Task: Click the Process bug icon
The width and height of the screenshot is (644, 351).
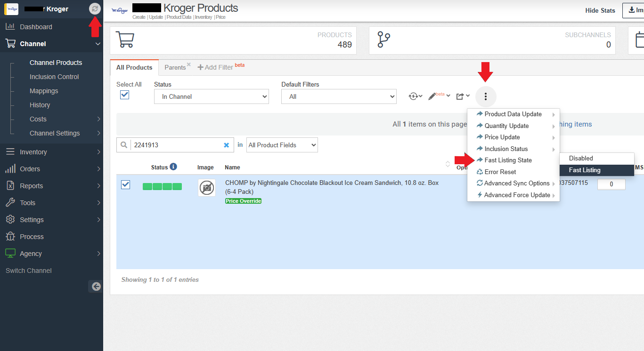Action: (x=10, y=237)
